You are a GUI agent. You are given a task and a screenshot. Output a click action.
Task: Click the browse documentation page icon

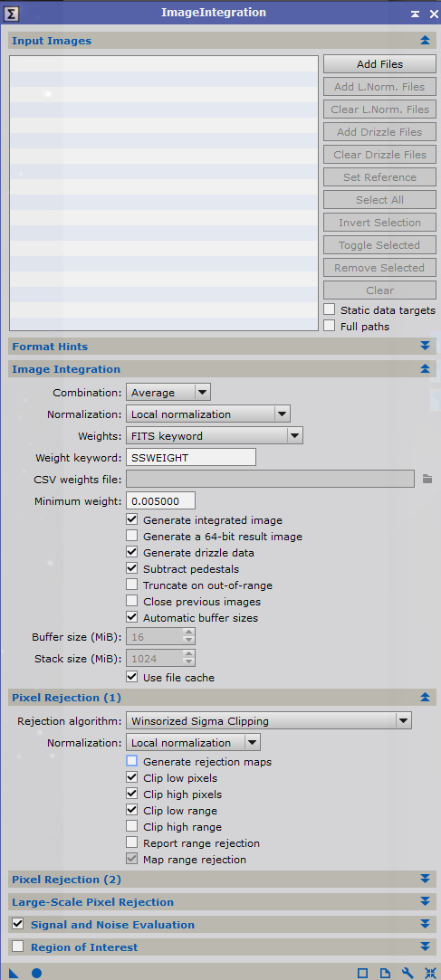386,973
